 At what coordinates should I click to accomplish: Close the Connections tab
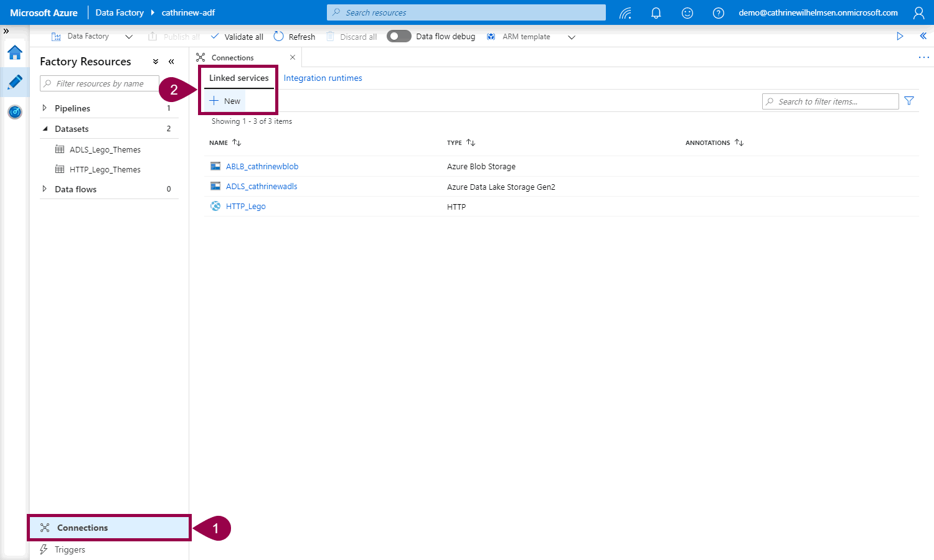(293, 57)
